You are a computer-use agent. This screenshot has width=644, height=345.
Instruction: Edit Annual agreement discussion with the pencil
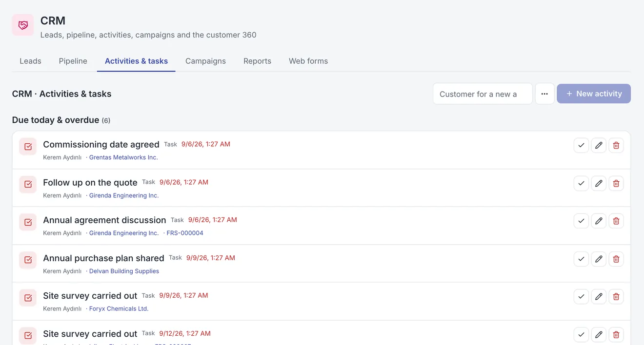pos(599,221)
